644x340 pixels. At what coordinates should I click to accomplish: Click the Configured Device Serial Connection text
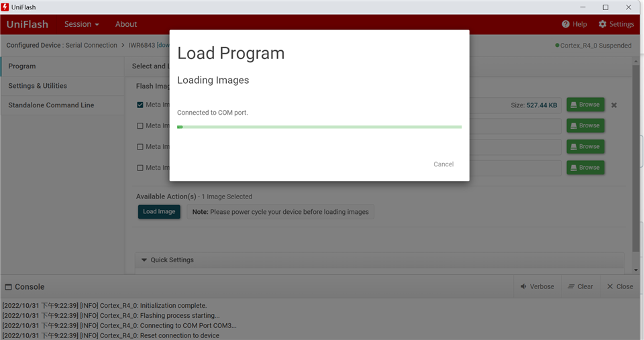coord(62,45)
